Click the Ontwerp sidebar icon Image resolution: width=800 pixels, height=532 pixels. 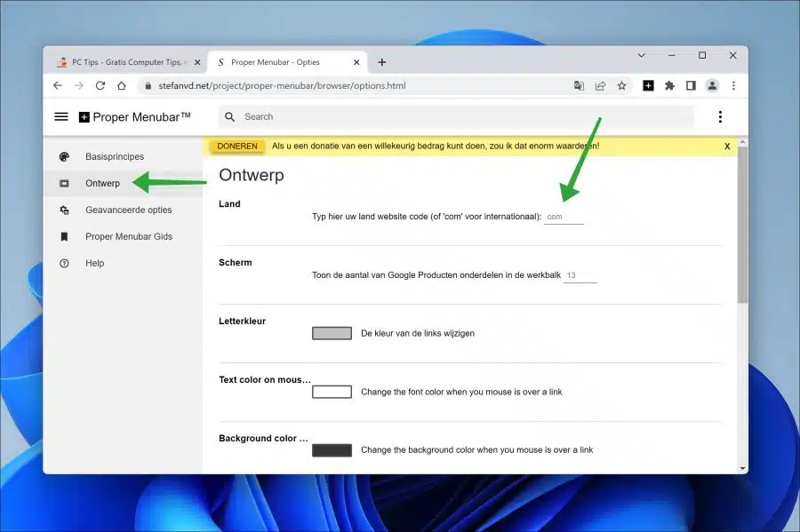pyautogui.click(x=64, y=184)
